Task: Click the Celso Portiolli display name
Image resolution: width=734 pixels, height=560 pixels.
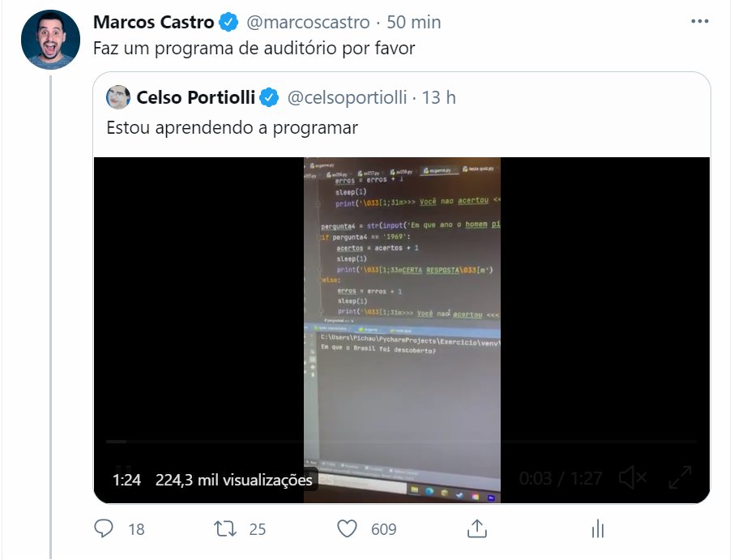Action: pos(196,97)
